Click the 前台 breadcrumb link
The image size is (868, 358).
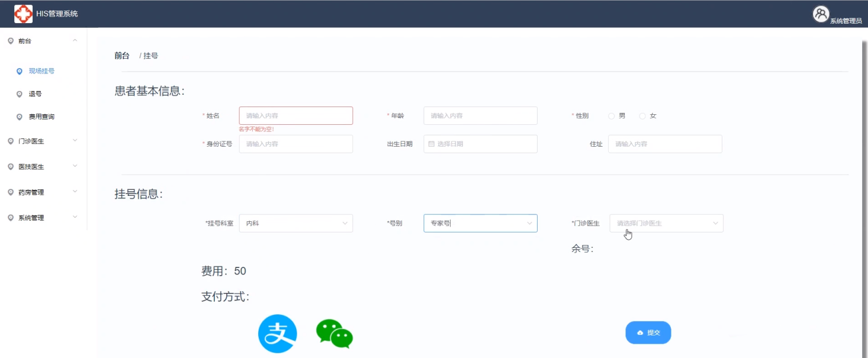pyautogui.click(x=122, y=56)
